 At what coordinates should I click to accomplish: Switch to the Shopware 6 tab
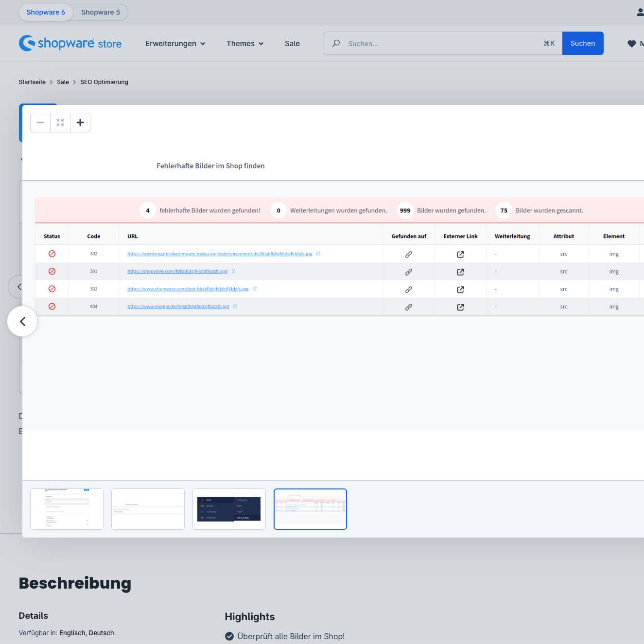click(46, 12)
